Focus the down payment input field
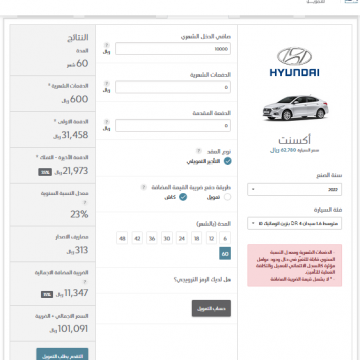Image resolution: width=360 pixels, height=360 pixels. [x=173, y=125]
